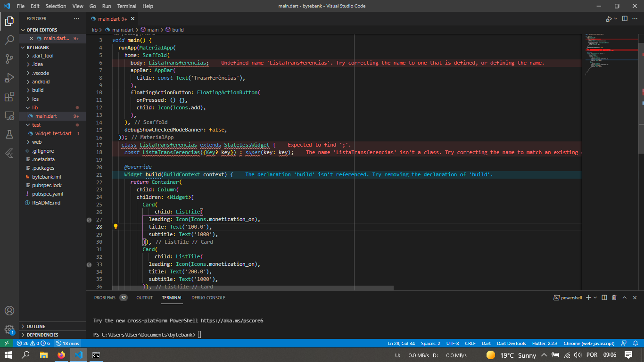Open errors and warnings count in status bar
644x362 pixels.
[x=33, y=343]
